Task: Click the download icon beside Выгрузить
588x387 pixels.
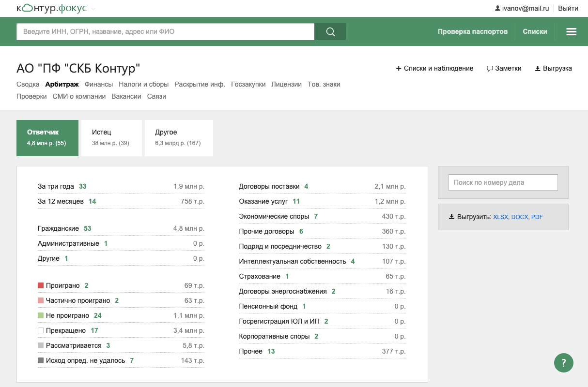Action: (x=452, y=217)
